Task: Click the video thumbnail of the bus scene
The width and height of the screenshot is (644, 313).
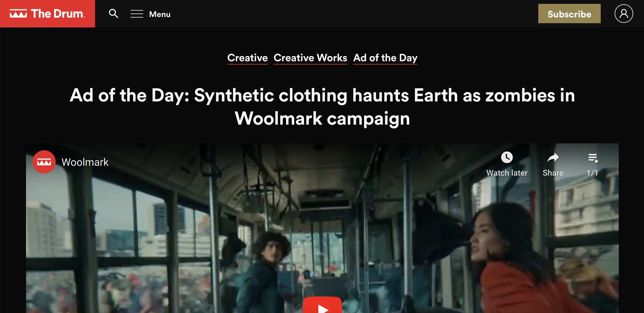Action: point(322,228)
